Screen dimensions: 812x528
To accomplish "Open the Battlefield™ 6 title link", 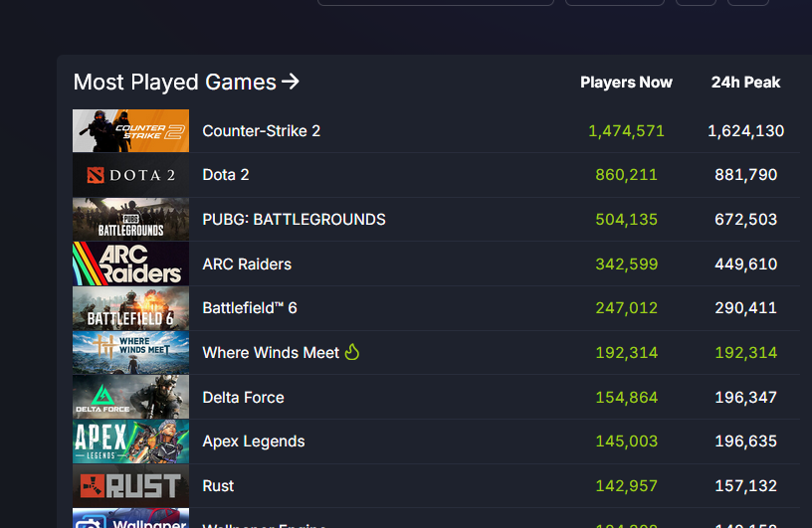I will click(x=250, y=308).
